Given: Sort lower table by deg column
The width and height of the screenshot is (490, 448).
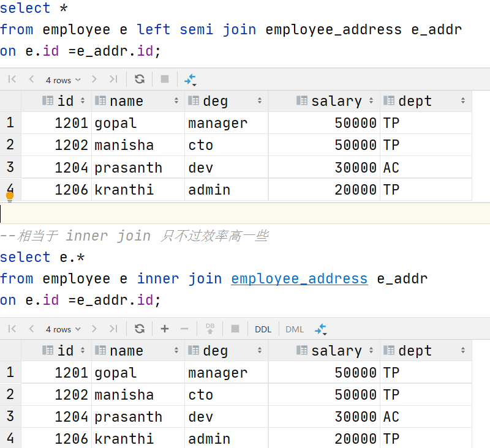Looking at the screenshot, I should click(260, 351).
